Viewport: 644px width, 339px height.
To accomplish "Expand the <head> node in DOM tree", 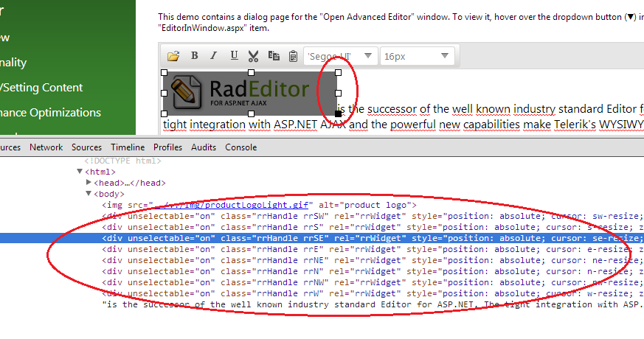I will (89, 182).
